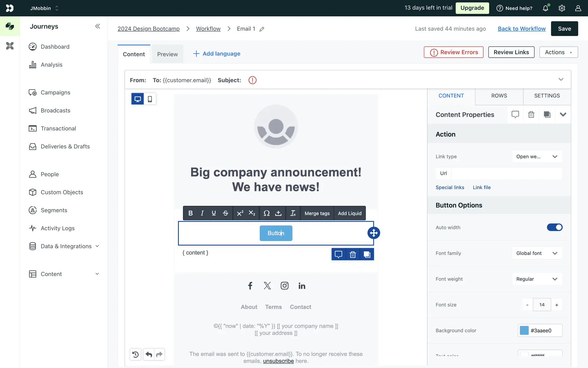This screenshot has width=588, height=368.
Task: Expand the Font weight dropdown
Action: click(537, 279)
